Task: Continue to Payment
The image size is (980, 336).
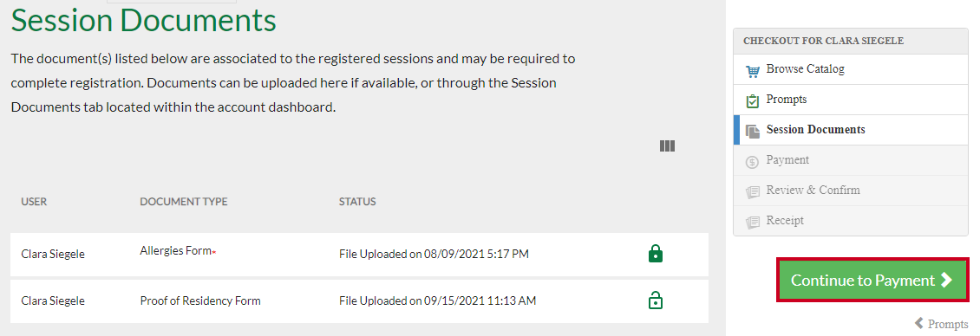Action: [x=872, y=280]
